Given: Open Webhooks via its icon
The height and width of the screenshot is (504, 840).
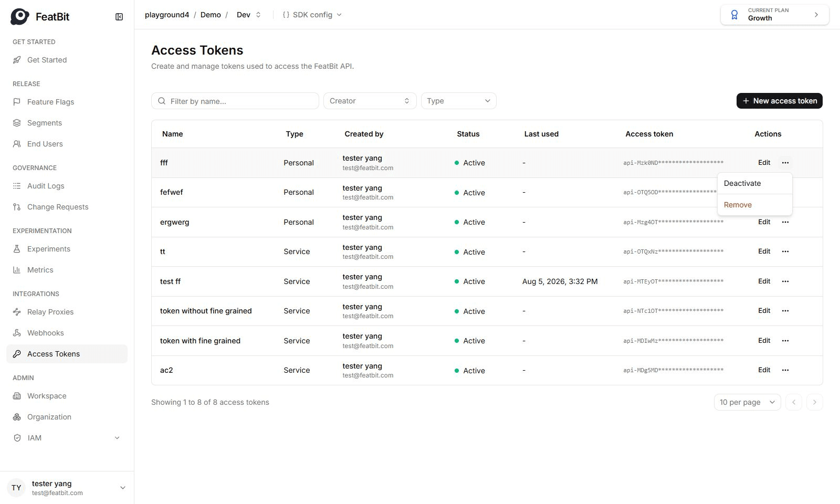Looking at the screenshot, I should click(x=17, y=333).
